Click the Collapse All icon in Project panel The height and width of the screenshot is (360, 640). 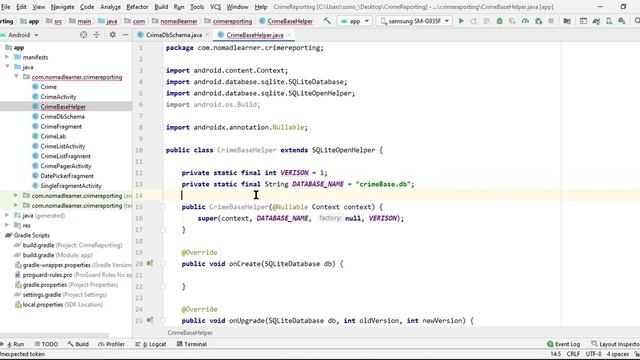tap(97, 35)
